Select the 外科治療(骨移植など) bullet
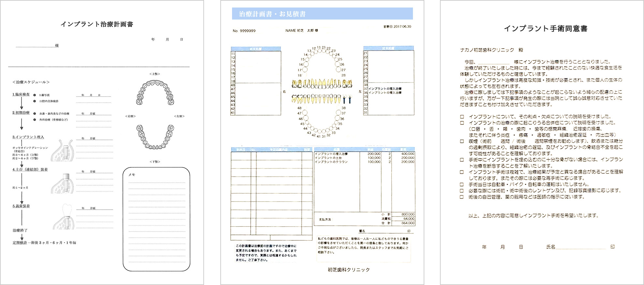The width and height of the screenshot is (644, 285). click(x=35, y=120)
